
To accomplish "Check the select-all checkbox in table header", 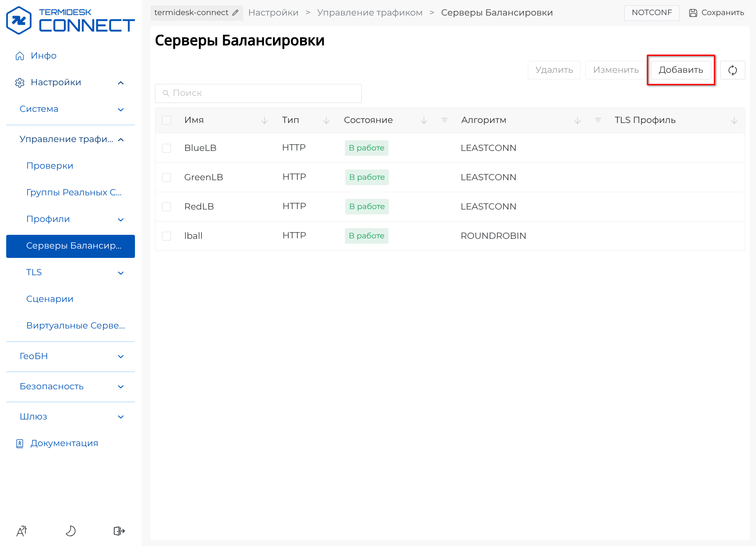I will 166,120.
